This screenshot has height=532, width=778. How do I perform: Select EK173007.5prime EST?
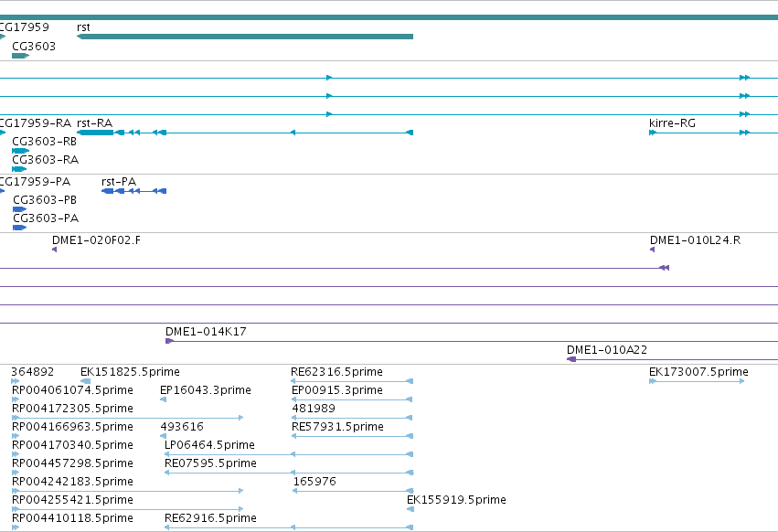(697, 381)
